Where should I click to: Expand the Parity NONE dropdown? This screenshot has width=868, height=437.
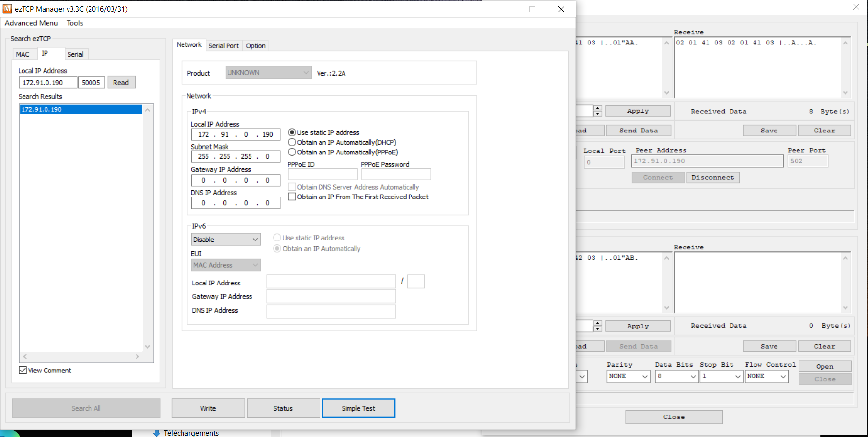[x=628, y=376]
